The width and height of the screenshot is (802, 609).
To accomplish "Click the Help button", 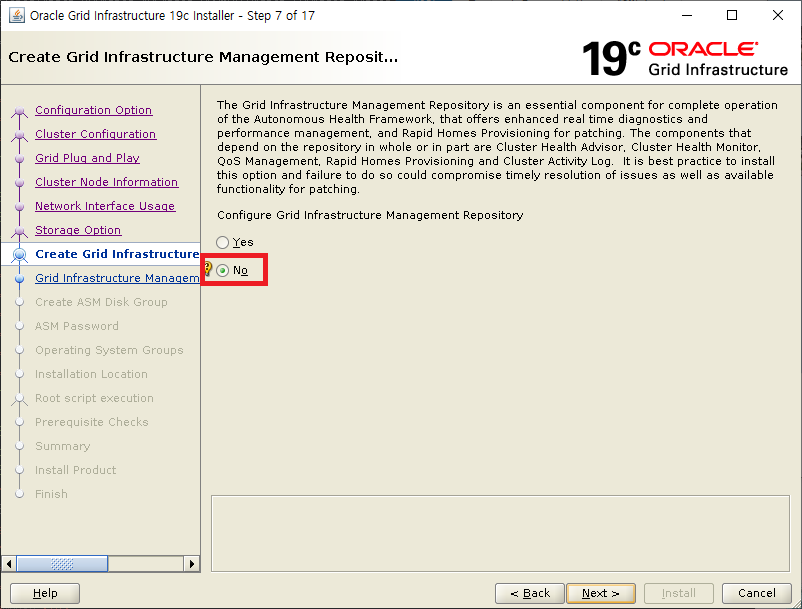I will pos(45,593).
